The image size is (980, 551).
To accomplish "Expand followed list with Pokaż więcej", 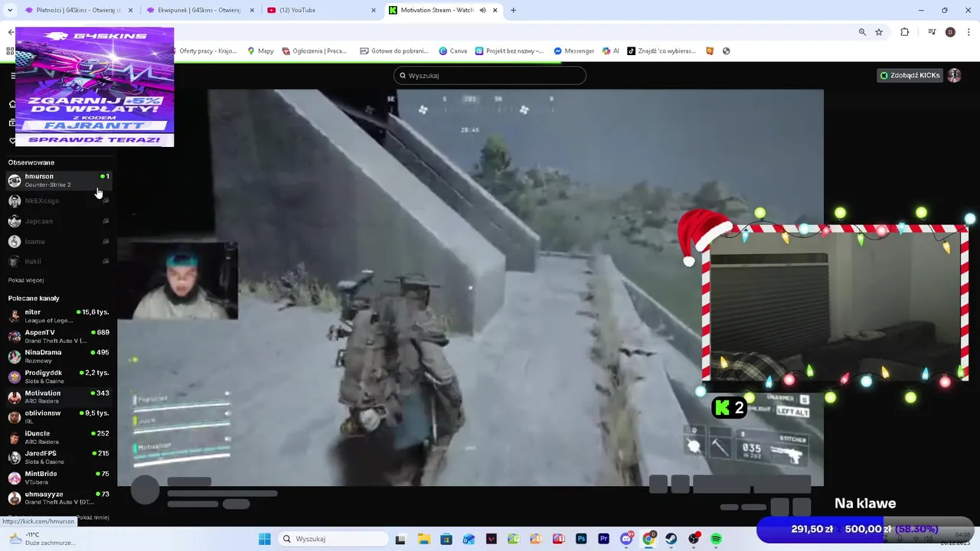I will point(26,280).
